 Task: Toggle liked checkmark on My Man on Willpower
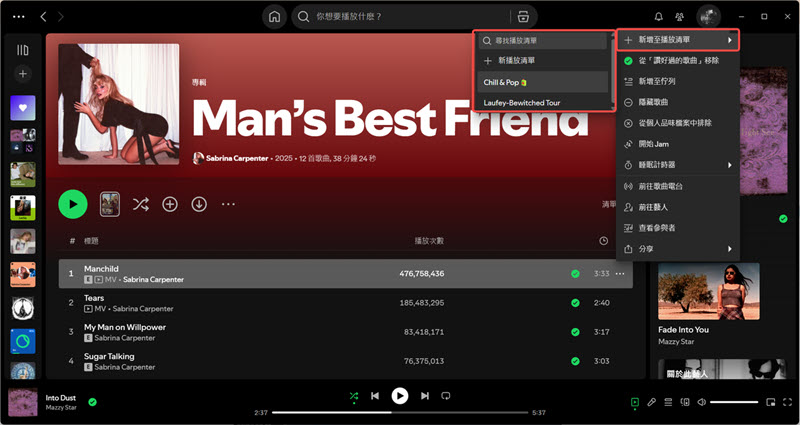pos(576,332)
